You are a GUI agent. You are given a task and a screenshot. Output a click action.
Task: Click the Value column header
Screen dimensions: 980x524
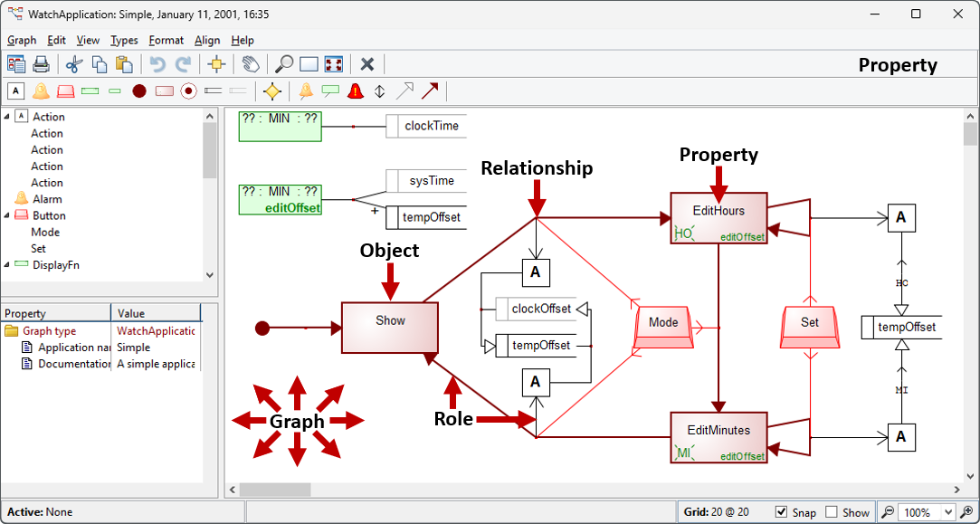coord(154,313)
